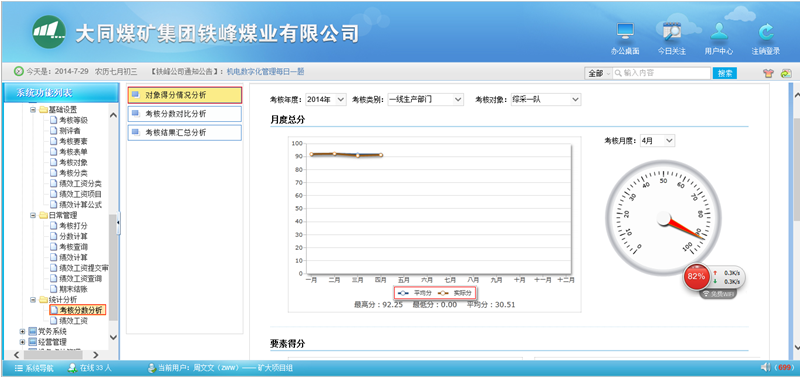
Task: Click the magnifier icon in search box
Action: (x=618, y=73)
